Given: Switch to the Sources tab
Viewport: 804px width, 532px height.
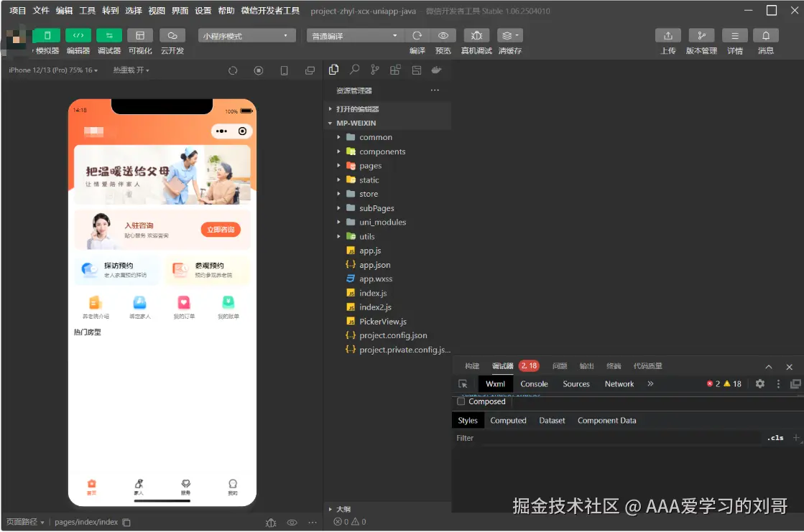Looking at the screenshot, I should tap(576, 384).
